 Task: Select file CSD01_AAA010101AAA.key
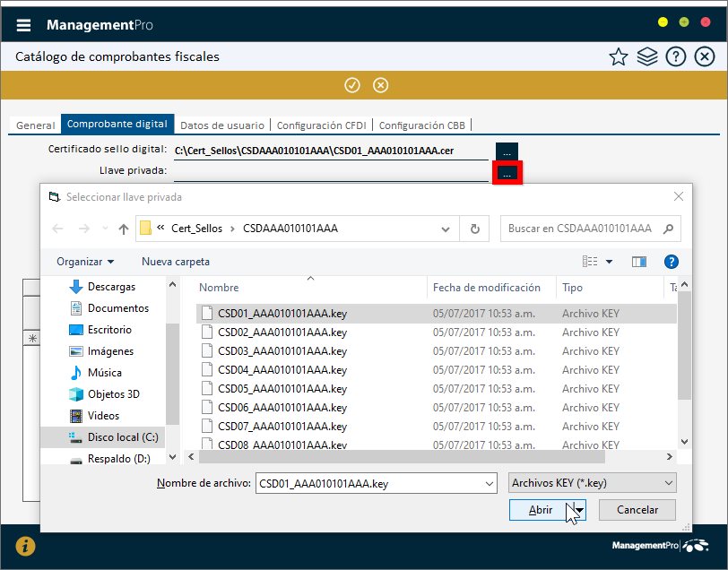tap(436, 314)
